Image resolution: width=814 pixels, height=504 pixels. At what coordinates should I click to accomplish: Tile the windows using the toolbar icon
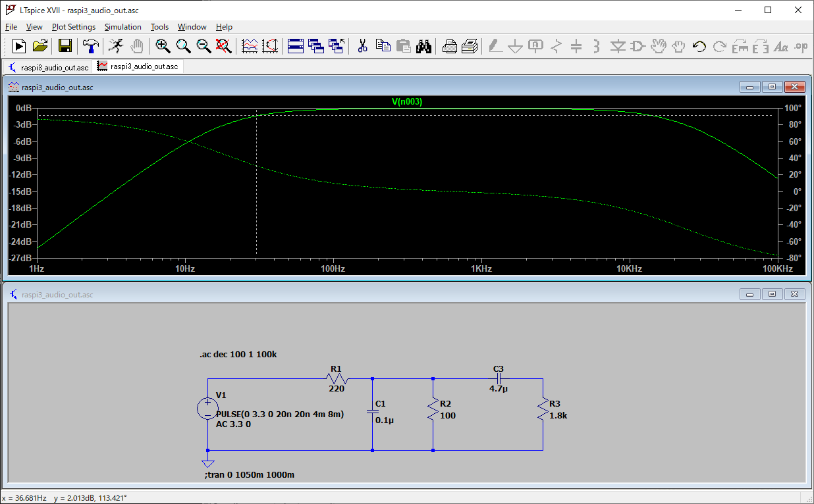pyautogui.click(x=296, y=46)
